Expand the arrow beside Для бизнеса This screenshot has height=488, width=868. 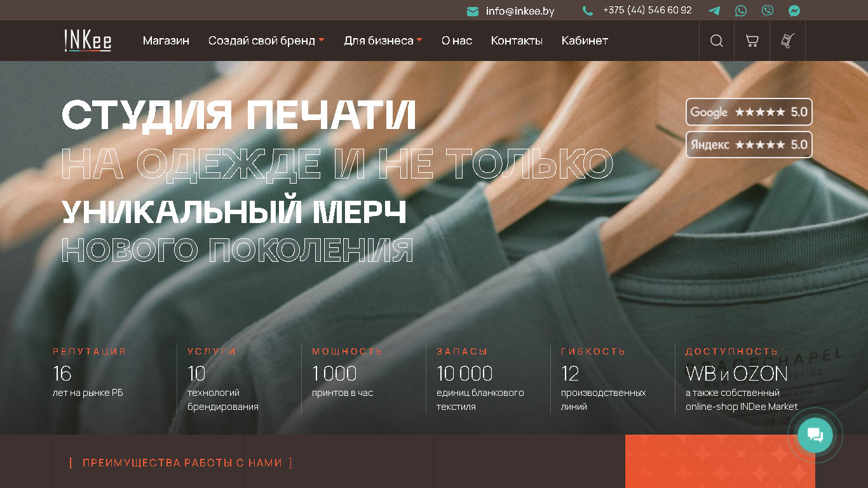point(419,40)
